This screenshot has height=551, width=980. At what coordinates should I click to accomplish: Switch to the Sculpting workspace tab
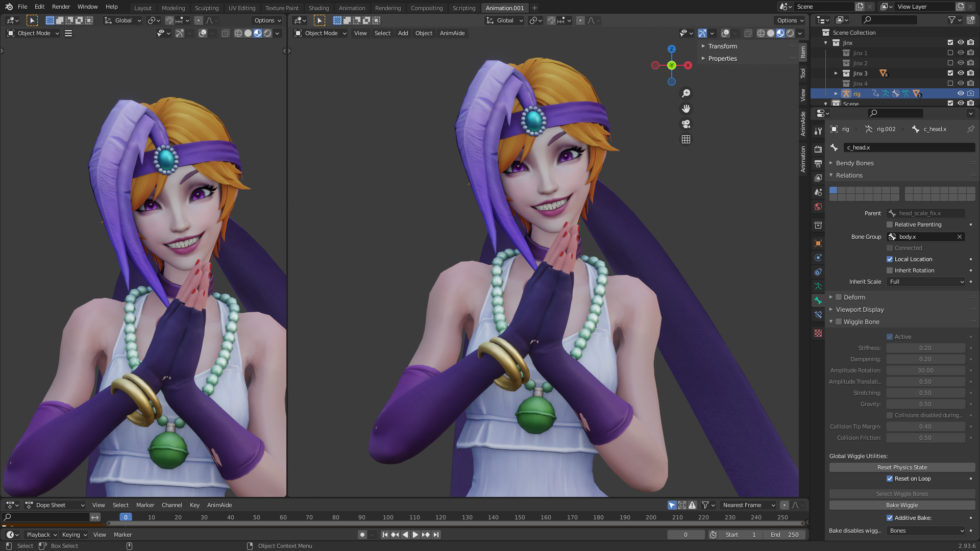[206, 8]
